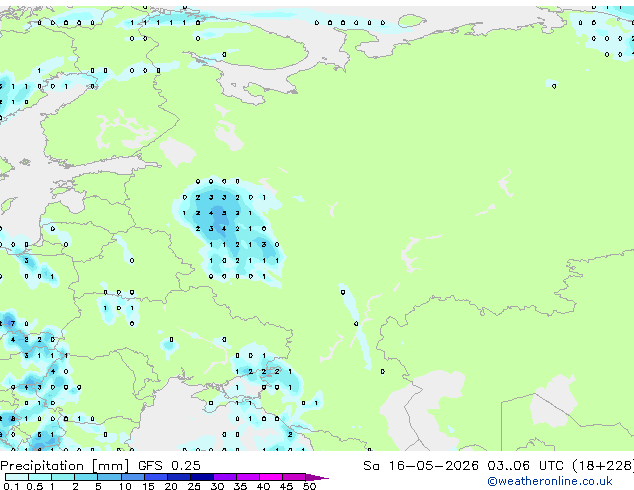Screen dimensions: 634x490
Task: Click the legend label '0.5'
Action: [34, 486]
